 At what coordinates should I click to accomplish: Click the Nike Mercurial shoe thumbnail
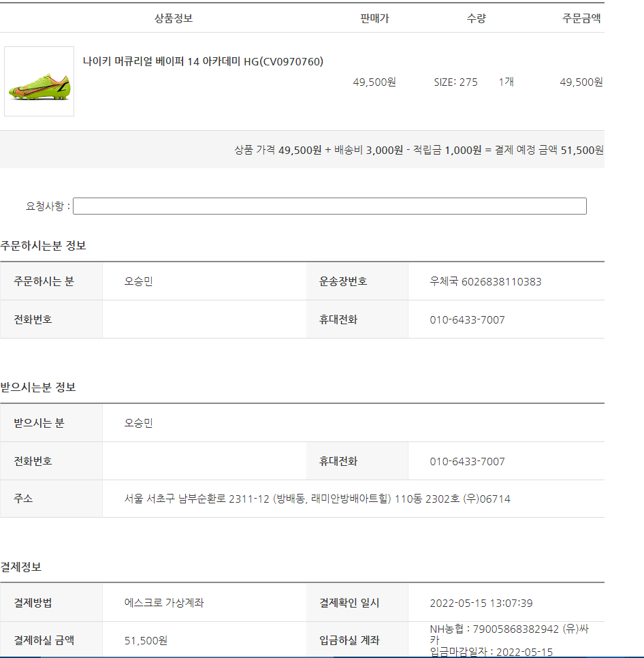[x=39, y=82]
